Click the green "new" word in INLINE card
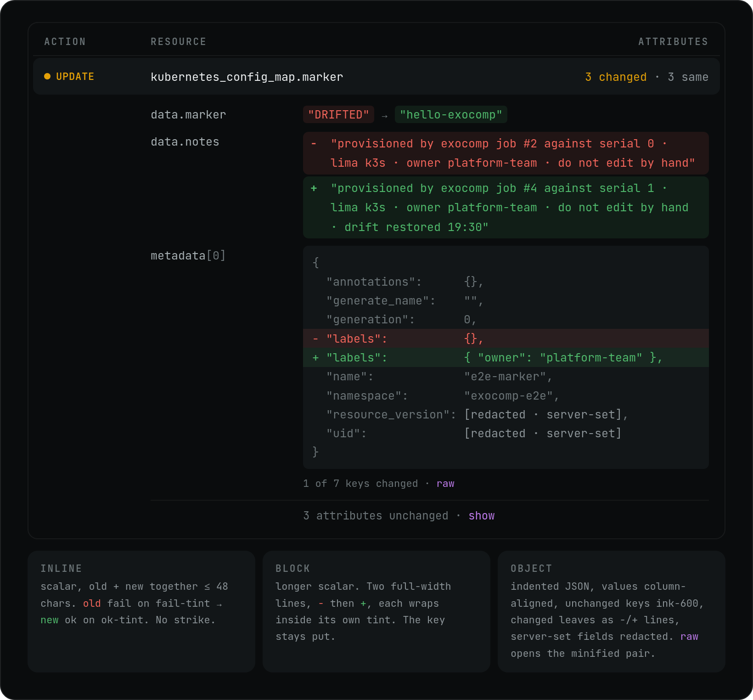This screenshot has height=700, width=753. coord(50,620)
